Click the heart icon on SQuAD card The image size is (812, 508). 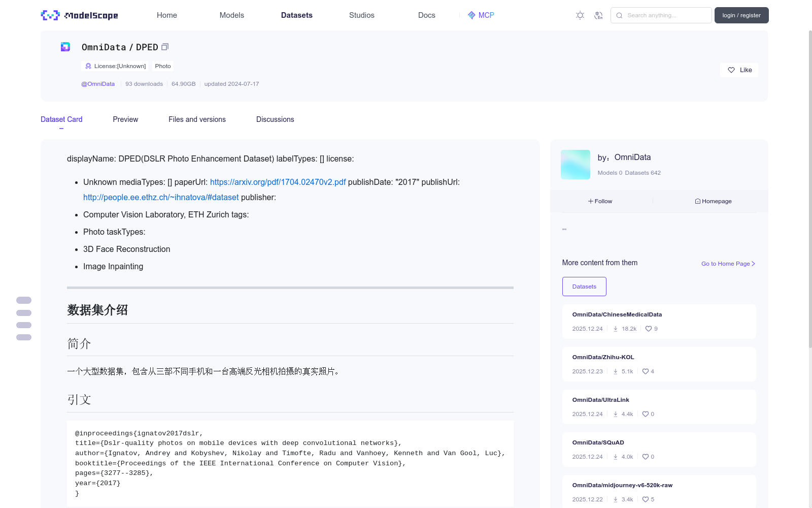pos(646,457)
